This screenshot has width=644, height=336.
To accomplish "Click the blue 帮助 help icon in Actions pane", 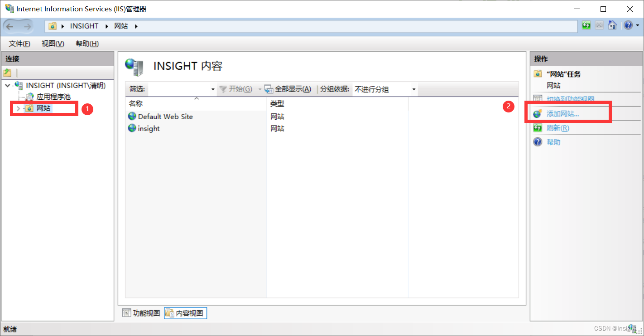I will (538, 142).
